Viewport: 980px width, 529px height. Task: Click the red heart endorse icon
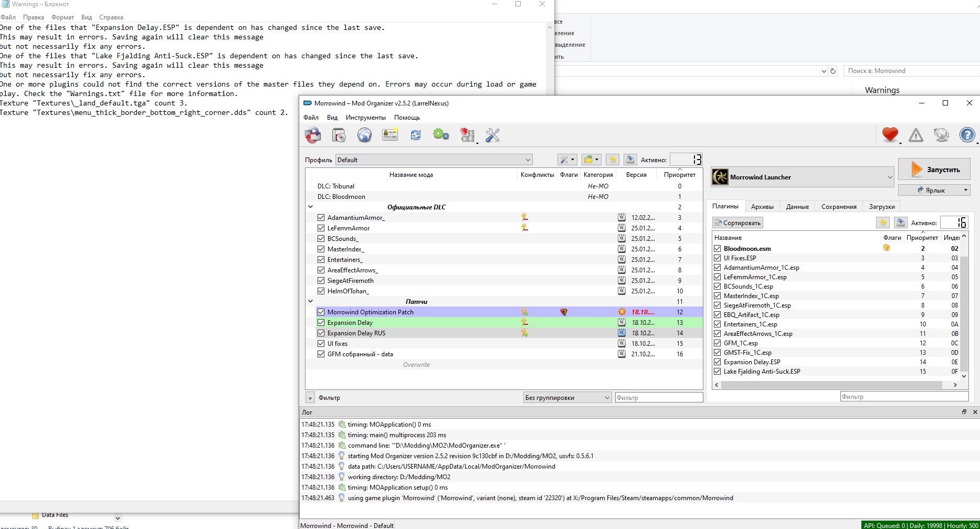[890, 135]
